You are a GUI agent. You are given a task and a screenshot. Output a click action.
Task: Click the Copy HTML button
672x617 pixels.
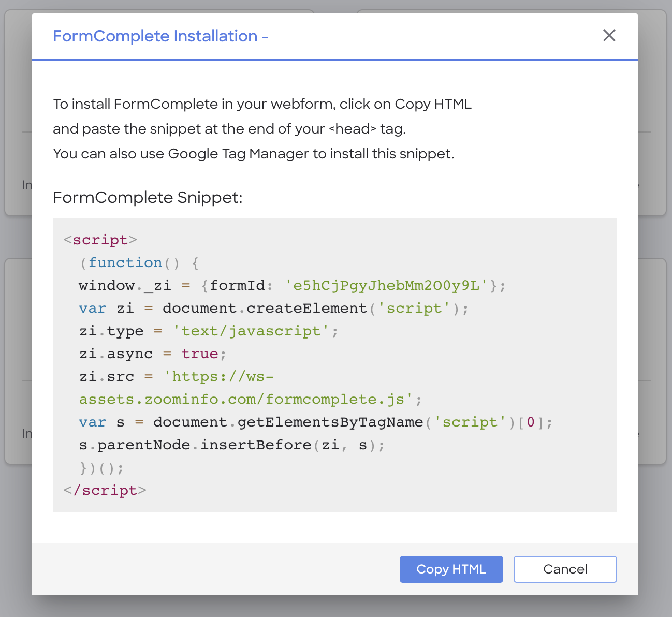pos(451,569)
